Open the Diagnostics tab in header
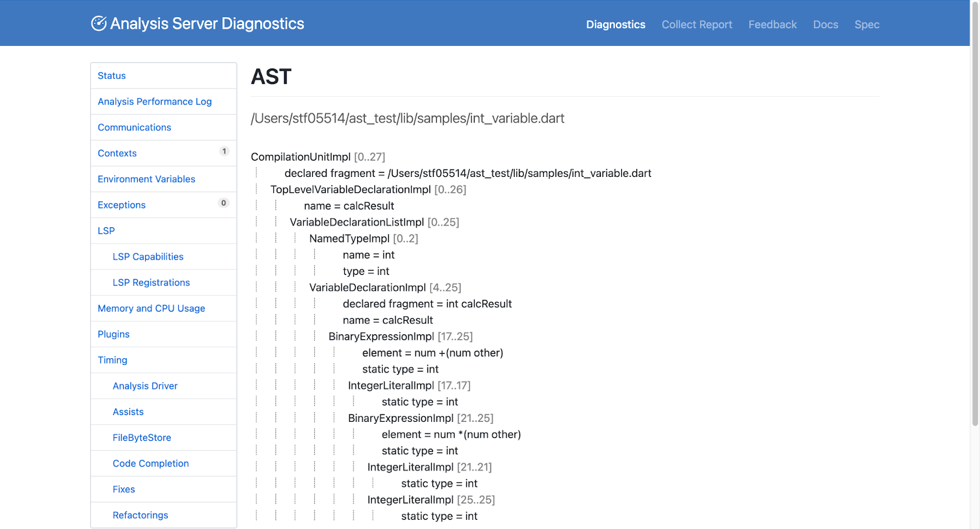Viewport: 980px width, 529px height. click(616, 24)
